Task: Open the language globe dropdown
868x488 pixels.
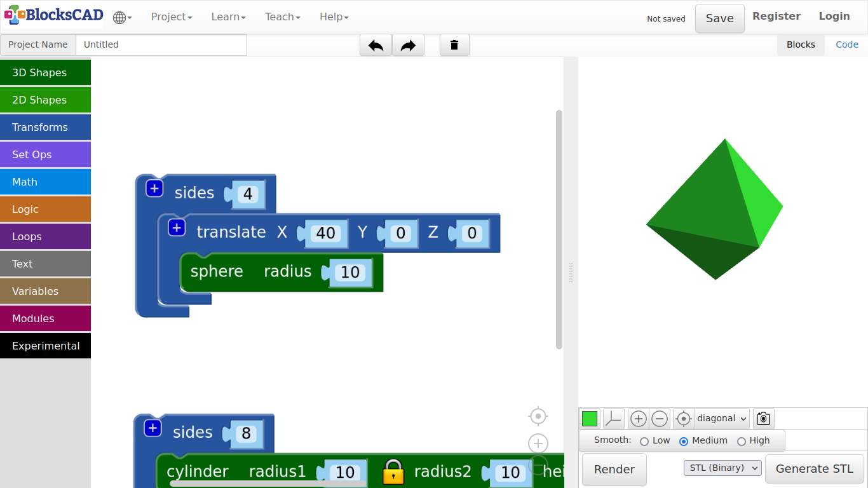Action: [122, 17]
